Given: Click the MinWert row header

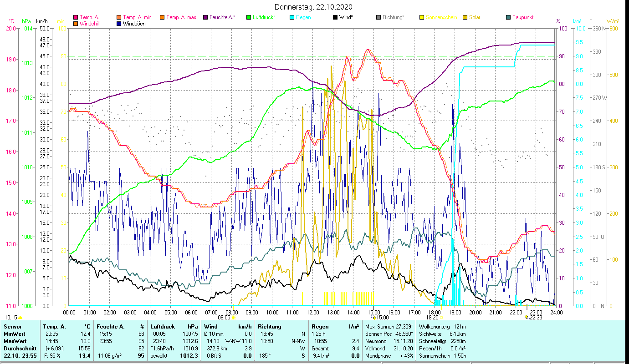Looking at the screenshot, I should [x=15, y=334].
